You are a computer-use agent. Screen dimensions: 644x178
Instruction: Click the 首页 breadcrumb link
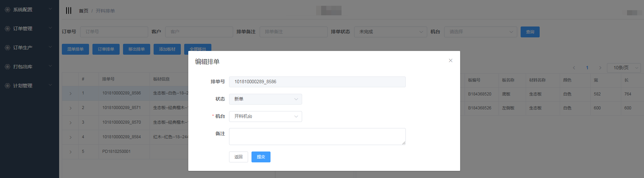pos(83,11)
